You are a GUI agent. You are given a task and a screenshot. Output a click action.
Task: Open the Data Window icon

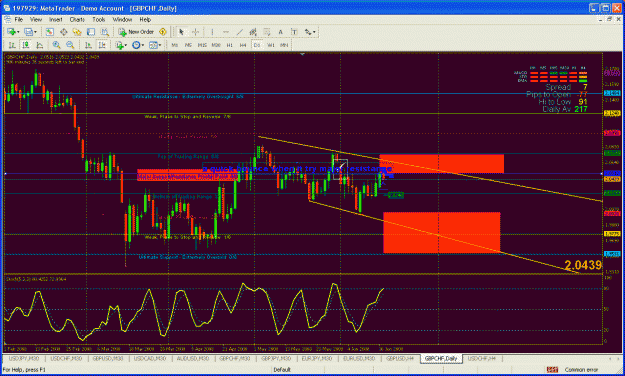pyautogui.click(x=63, y=32)
